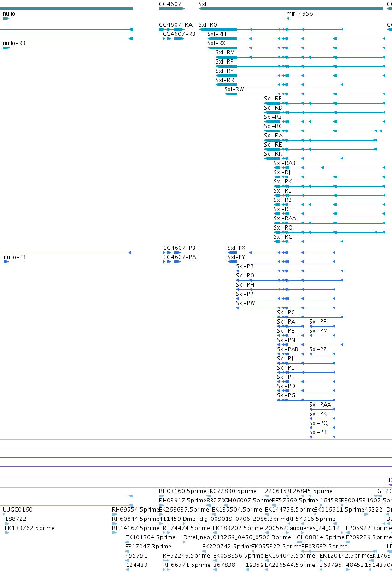392x572 pixels.
Task: Select protein CG4607-PA
Action: [x=180, y=257]
